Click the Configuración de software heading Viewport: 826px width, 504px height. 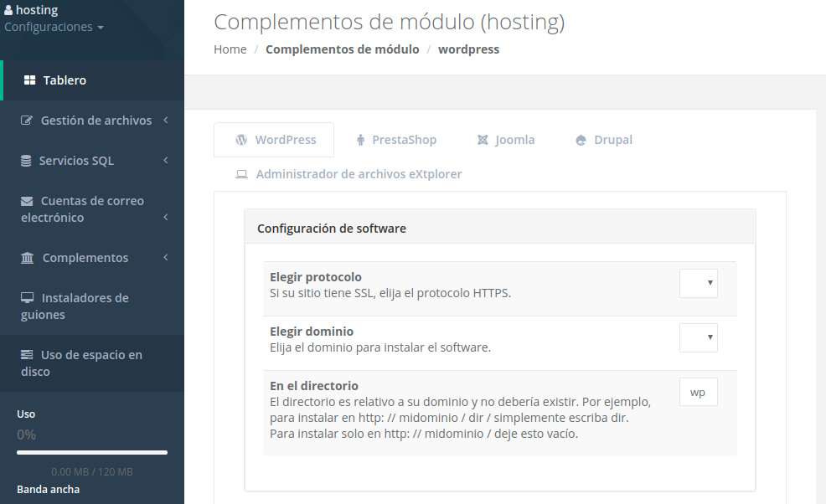332,229
